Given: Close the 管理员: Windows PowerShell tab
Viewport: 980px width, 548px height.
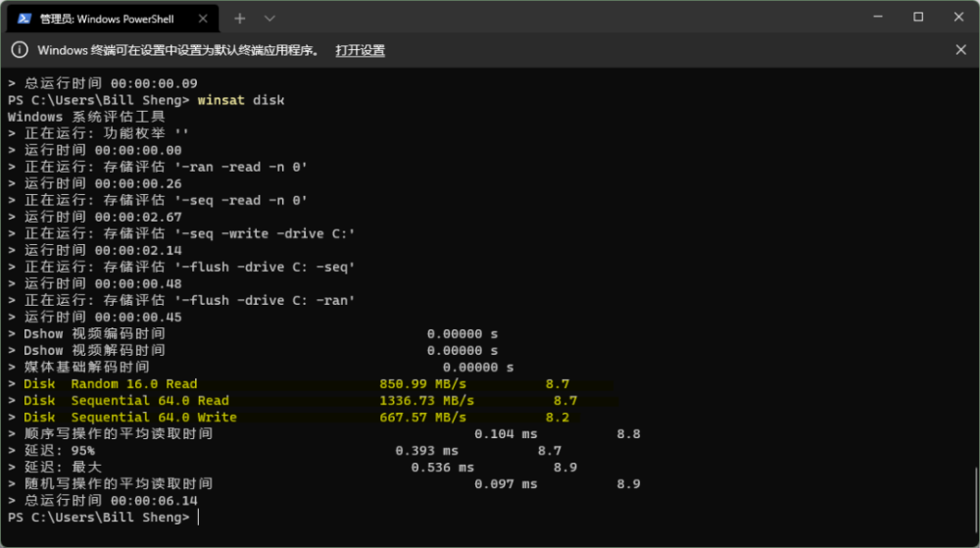Looking at the screenshot, I should click(x=203, y=18).
